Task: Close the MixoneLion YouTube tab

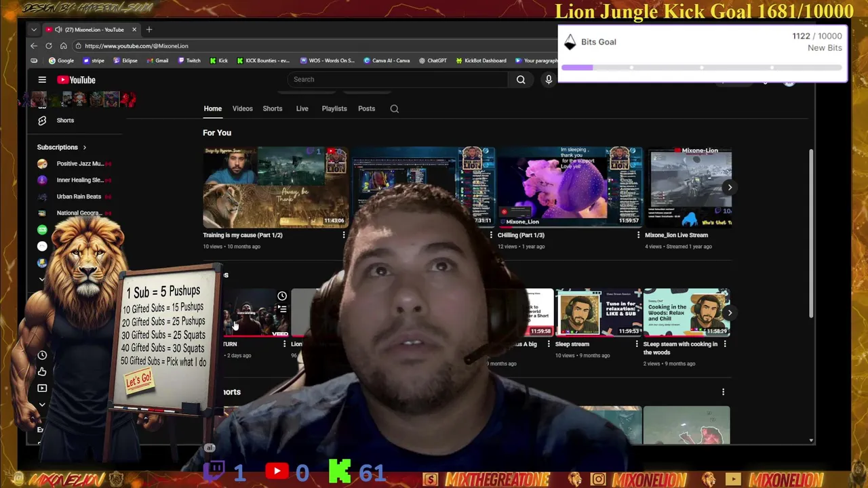Action: pyautogui.click(x=134, y=29)
